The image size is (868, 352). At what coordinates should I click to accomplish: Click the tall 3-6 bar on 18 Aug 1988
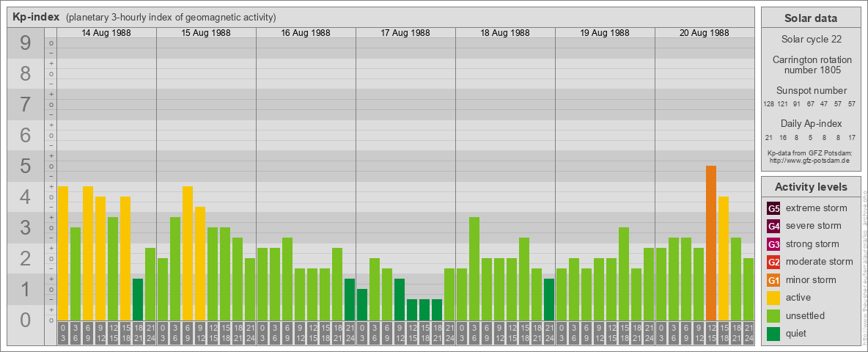(474, 269)
